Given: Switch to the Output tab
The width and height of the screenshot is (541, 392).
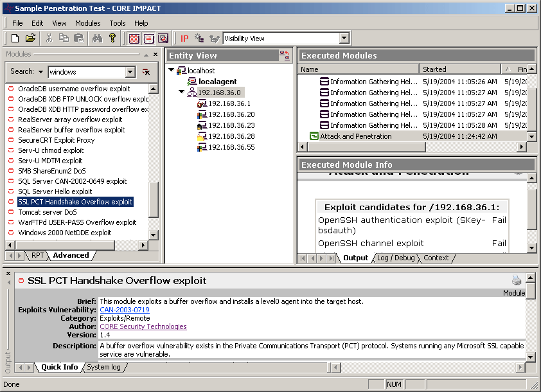Looking at the screenshot, I should click(x=356, y=258).
